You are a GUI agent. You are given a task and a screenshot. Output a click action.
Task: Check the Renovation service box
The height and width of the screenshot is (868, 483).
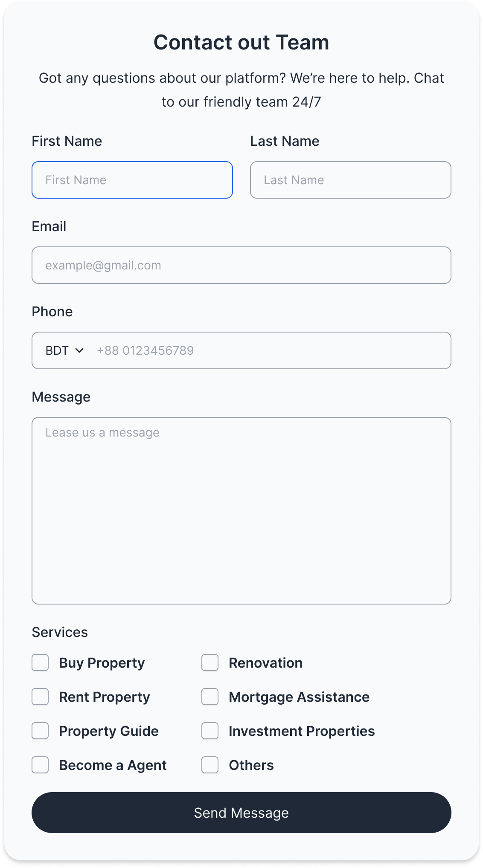coord(210,663)
